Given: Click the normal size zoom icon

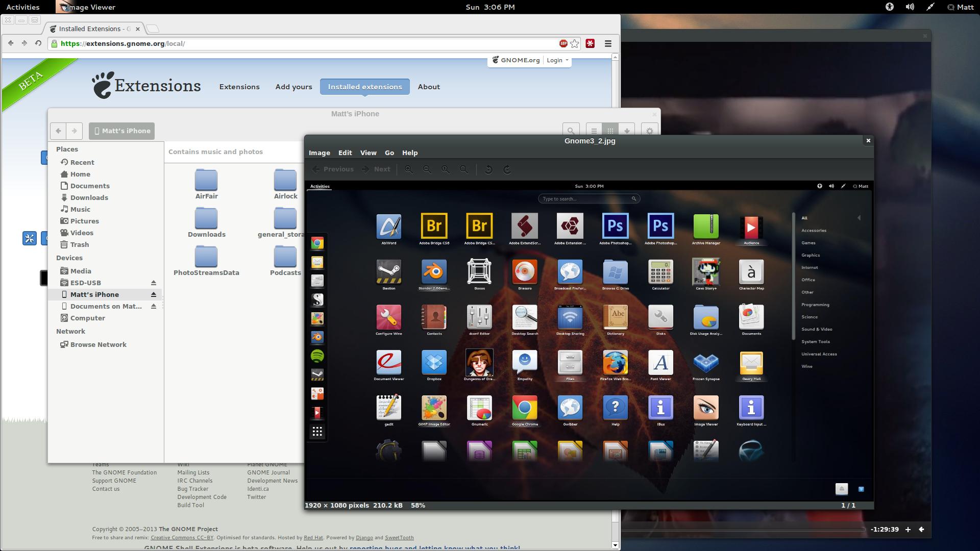Looking at the screenshot, I should pyautogui.click(x=446, y=169).
